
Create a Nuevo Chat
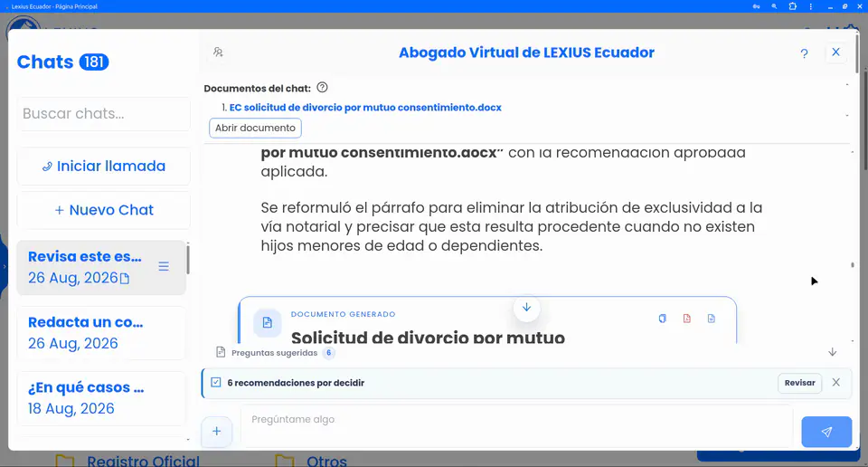(x=103, y=210)
